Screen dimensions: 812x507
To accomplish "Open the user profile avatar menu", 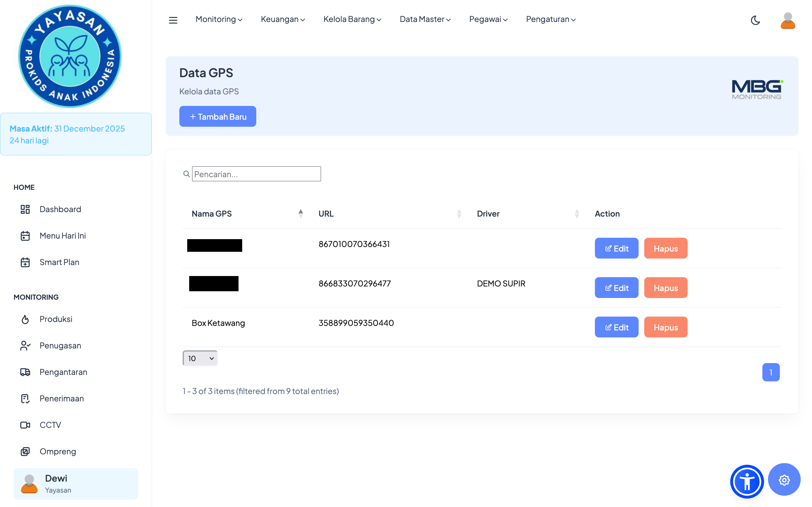I will pos(787,20).
